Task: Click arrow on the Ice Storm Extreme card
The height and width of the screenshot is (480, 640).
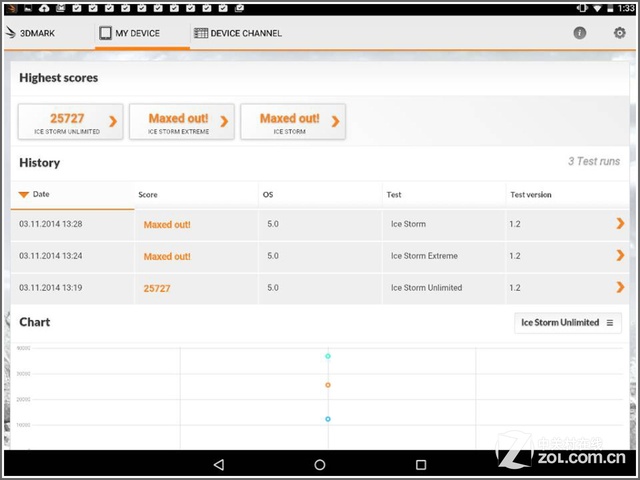Action: (x=224, y=121)
